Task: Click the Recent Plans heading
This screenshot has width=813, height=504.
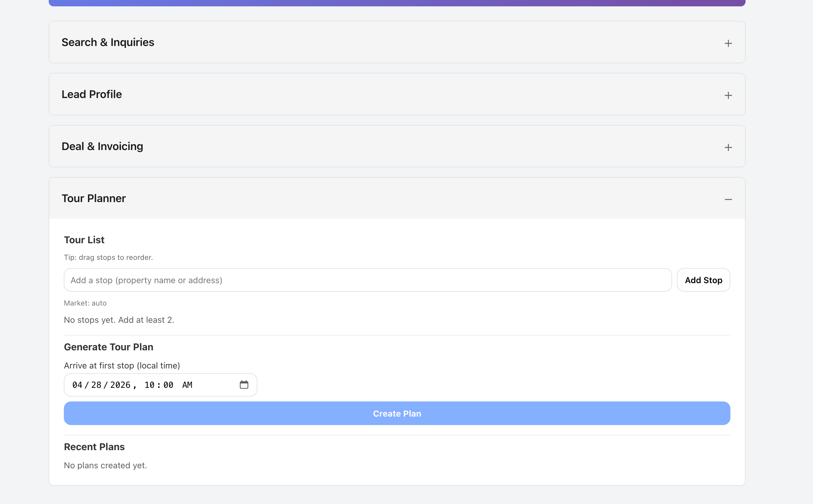Action: coord(94,447)
